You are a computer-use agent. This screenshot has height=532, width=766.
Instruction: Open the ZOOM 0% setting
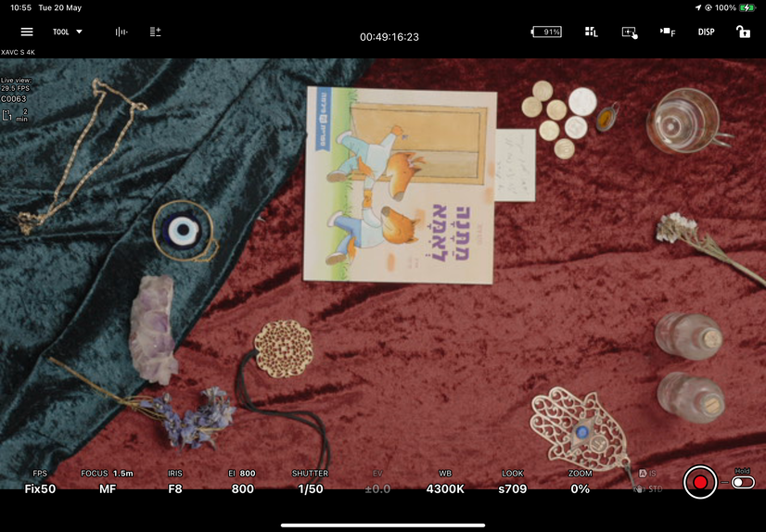point(580,482)
